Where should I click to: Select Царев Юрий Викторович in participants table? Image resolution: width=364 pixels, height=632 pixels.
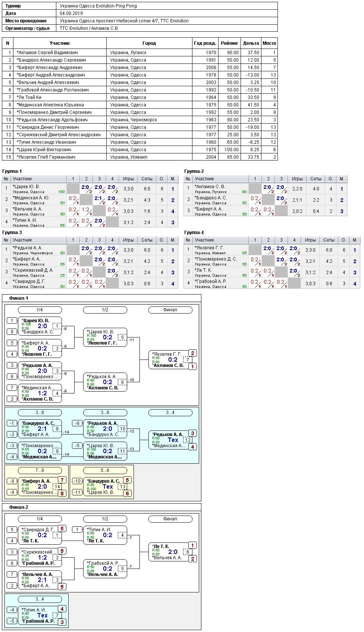click(140, 150)
